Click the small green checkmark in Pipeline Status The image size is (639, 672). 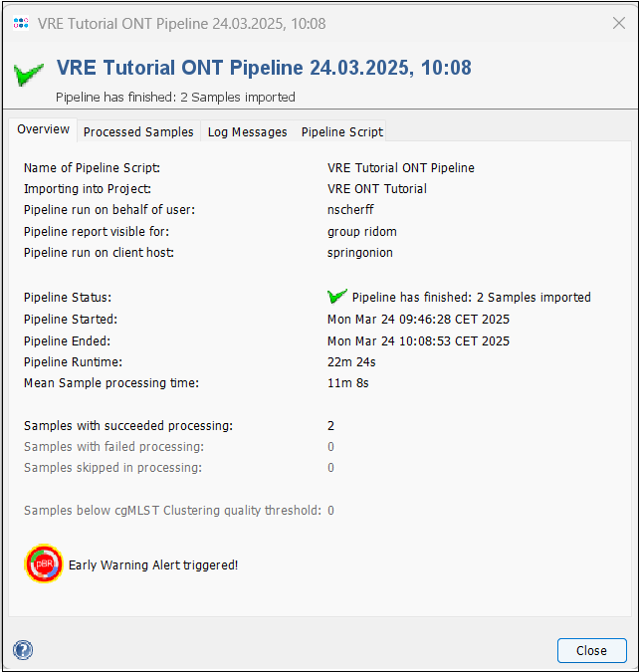337,297
